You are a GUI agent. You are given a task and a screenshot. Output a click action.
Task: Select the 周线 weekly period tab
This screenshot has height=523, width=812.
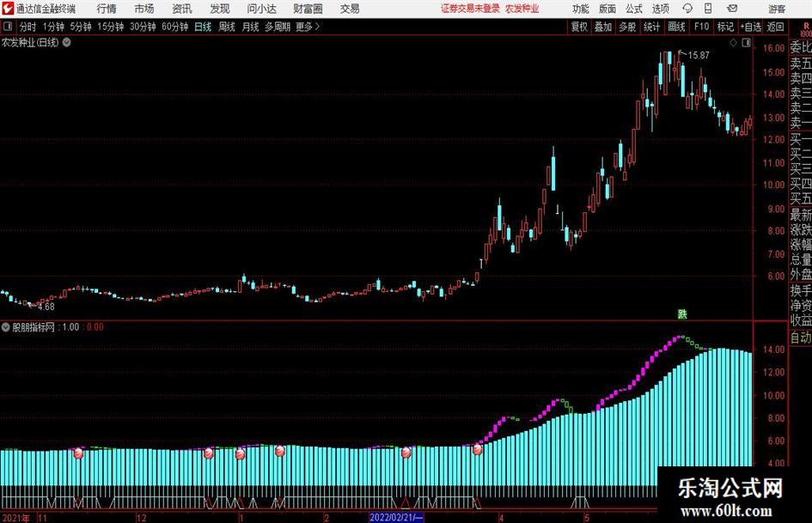227,27
